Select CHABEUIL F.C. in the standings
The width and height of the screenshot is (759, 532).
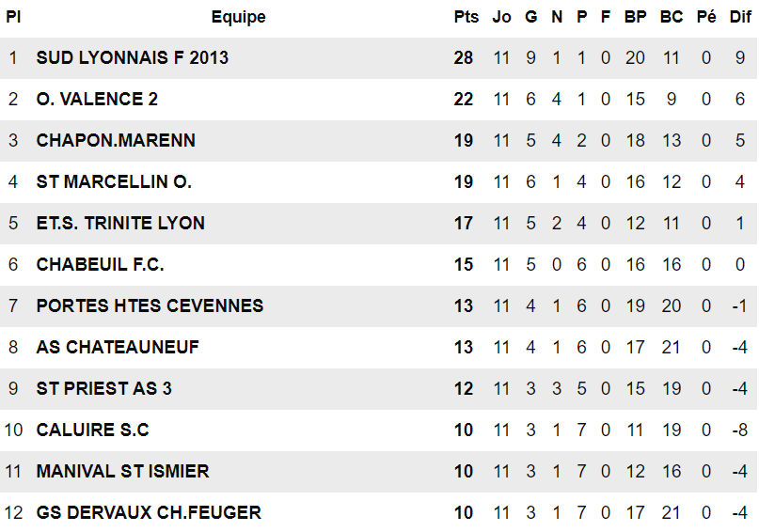100,265
